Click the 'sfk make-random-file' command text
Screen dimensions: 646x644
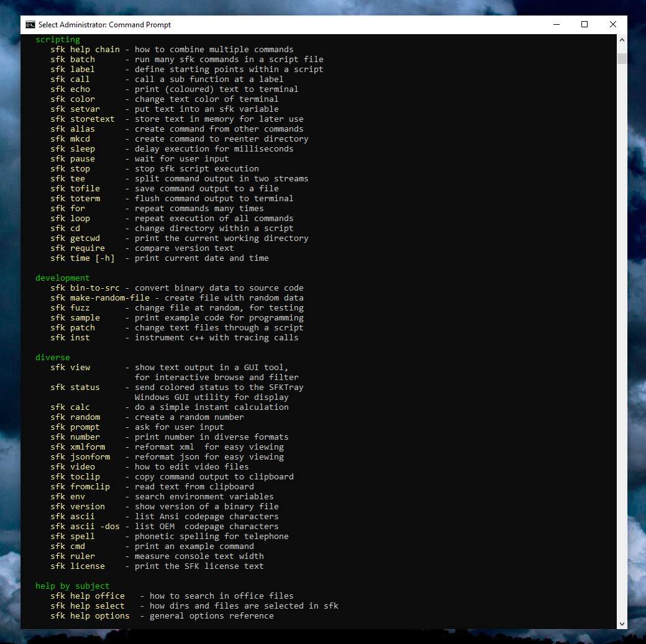100,297
